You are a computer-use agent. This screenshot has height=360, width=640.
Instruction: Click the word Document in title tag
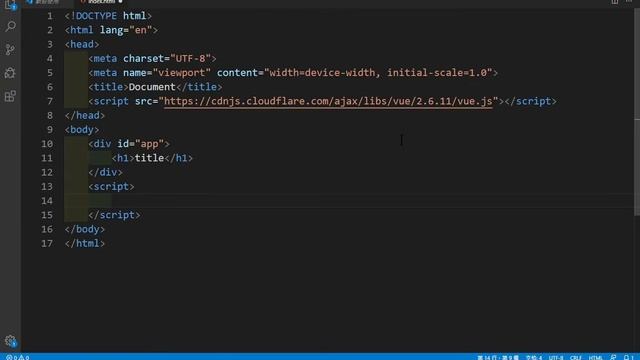point(152,87)
